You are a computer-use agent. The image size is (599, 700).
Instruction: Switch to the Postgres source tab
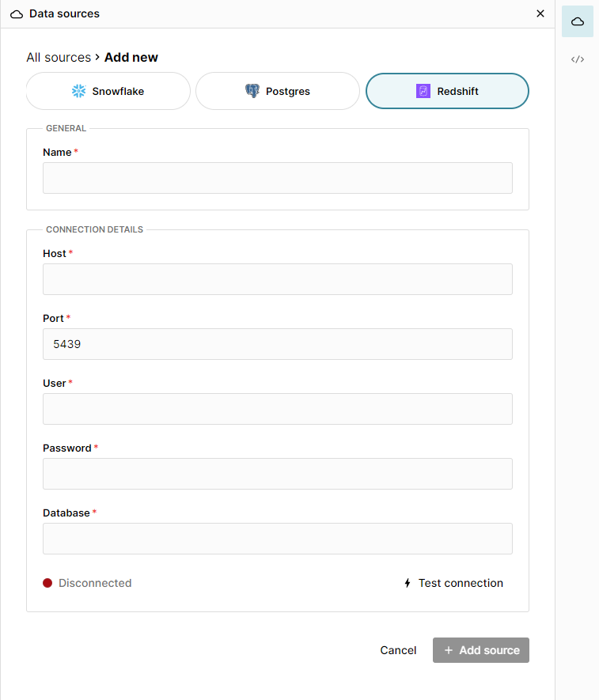(277, 90)
